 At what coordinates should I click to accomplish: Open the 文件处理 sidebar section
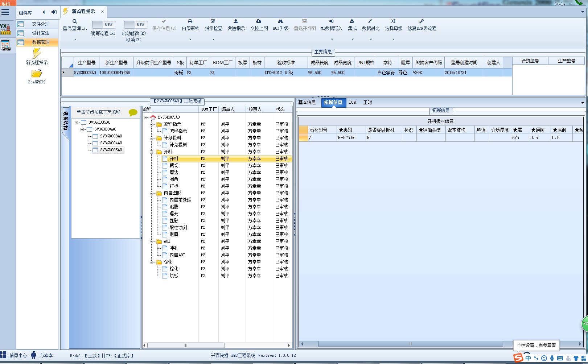tap(37, 24)
